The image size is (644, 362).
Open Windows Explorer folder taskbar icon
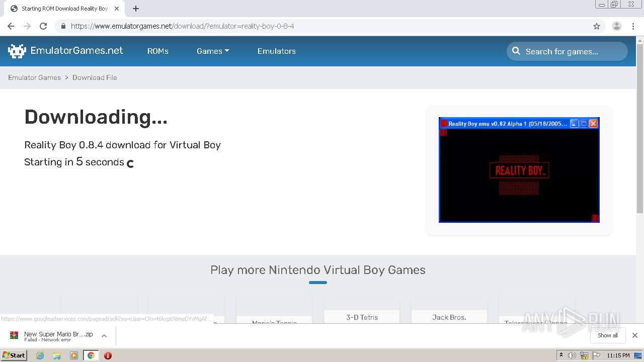[x=57, y=355]
